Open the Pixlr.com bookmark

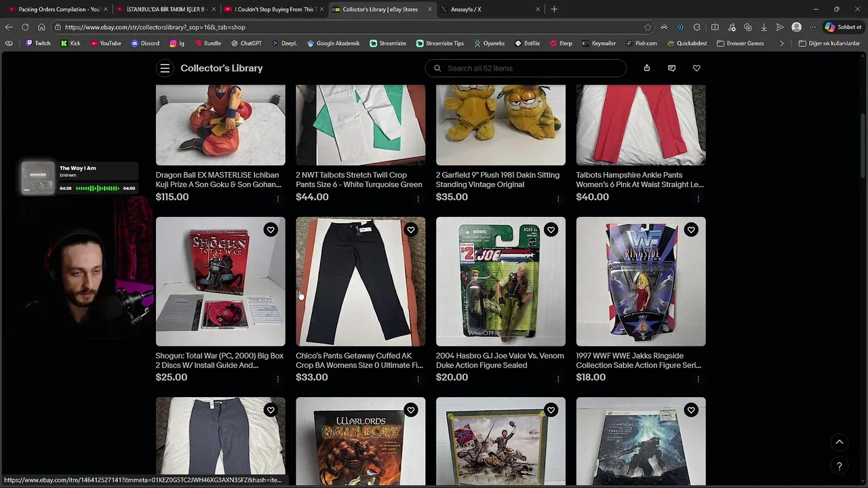[641, 43]
